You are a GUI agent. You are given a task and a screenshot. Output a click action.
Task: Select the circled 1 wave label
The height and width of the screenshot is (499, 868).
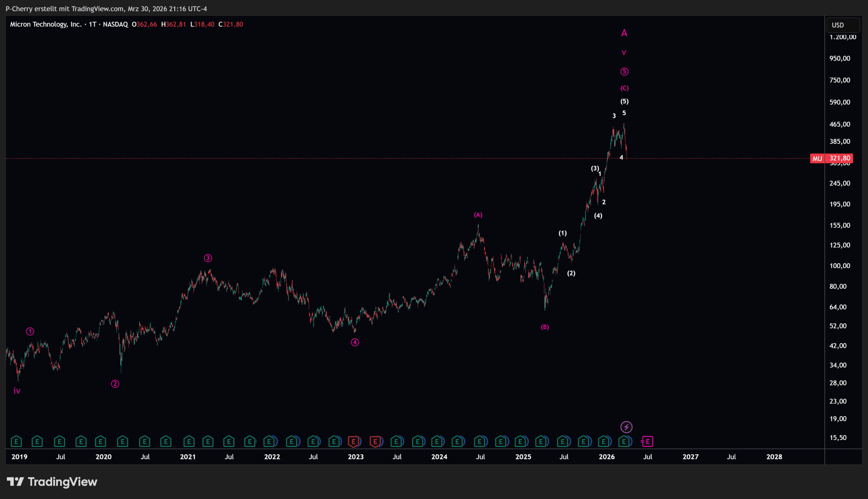[x=30, y=332]
